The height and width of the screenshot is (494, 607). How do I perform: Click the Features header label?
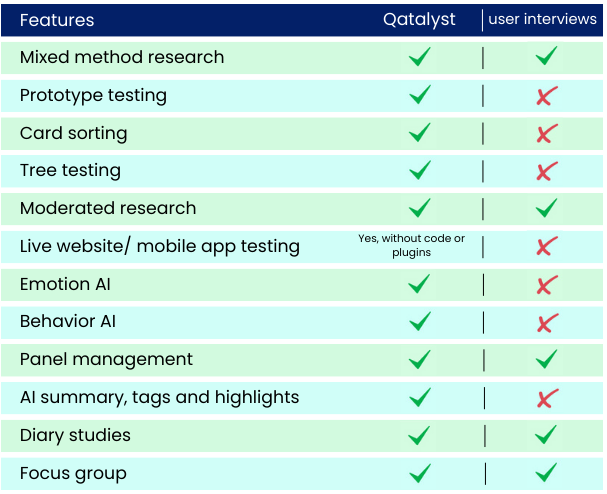tap(57, 20)
